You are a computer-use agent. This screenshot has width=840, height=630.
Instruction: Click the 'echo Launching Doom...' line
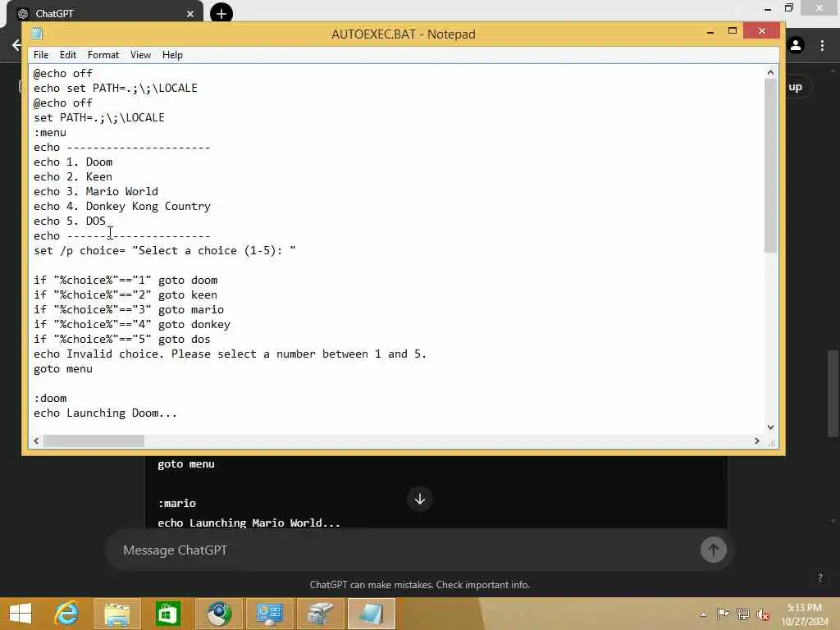pyautogui.click(x=105, y=413)
